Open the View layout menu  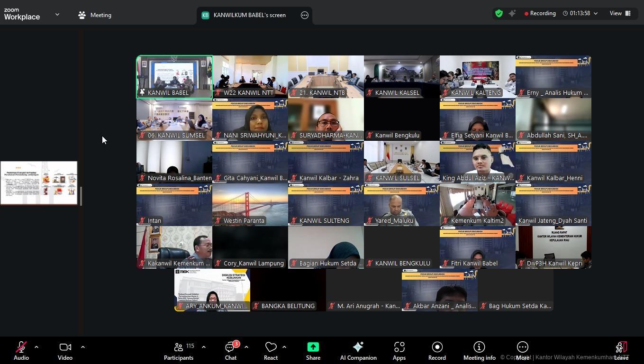[x=620, y=13]
